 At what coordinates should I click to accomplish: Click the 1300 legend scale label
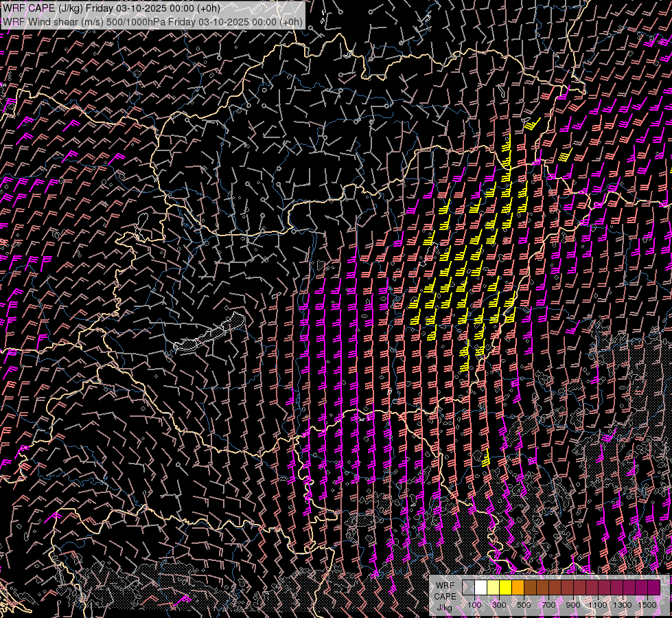point(623,604)
